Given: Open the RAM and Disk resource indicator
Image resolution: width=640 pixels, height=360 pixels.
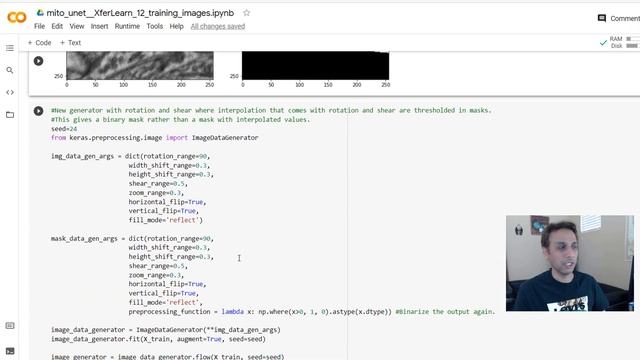Looking at the screenshot, I should (x=624, y=42).
